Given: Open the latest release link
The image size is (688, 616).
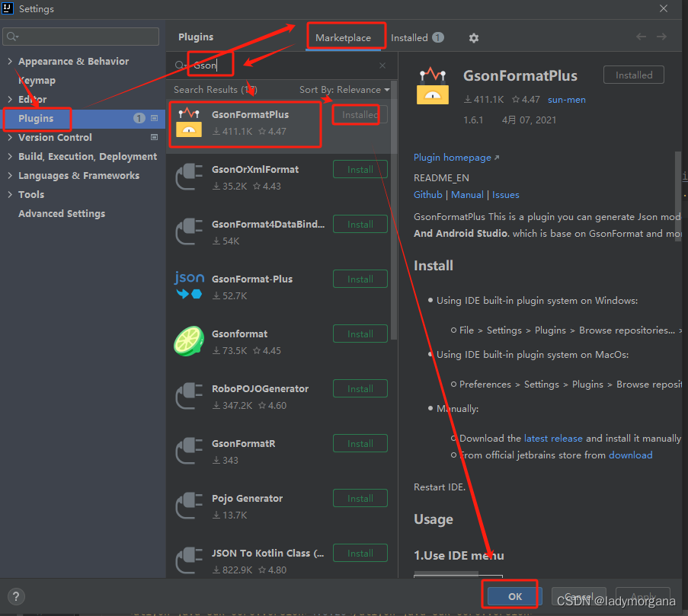Looking at the screenshot, I should point(553,438).
